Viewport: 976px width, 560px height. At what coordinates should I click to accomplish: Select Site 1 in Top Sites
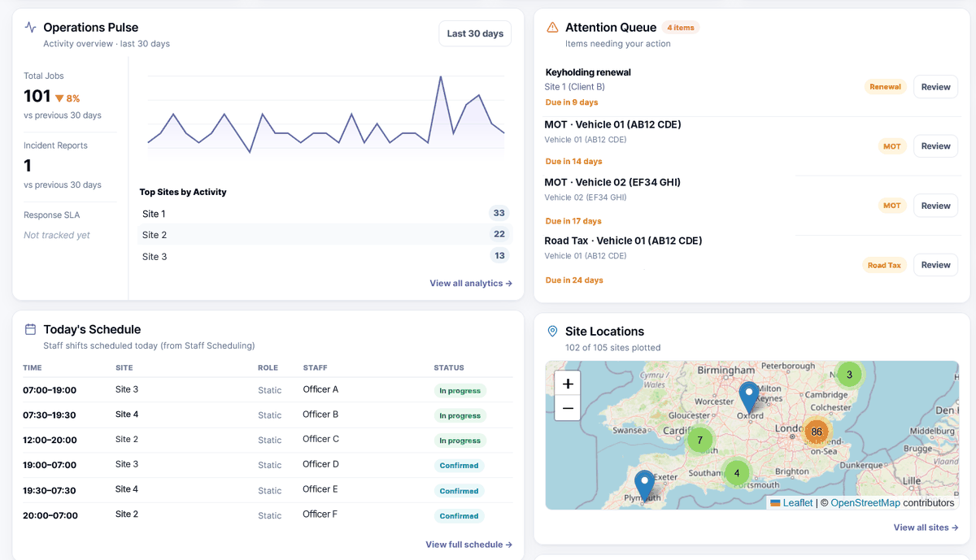[325, 214]
